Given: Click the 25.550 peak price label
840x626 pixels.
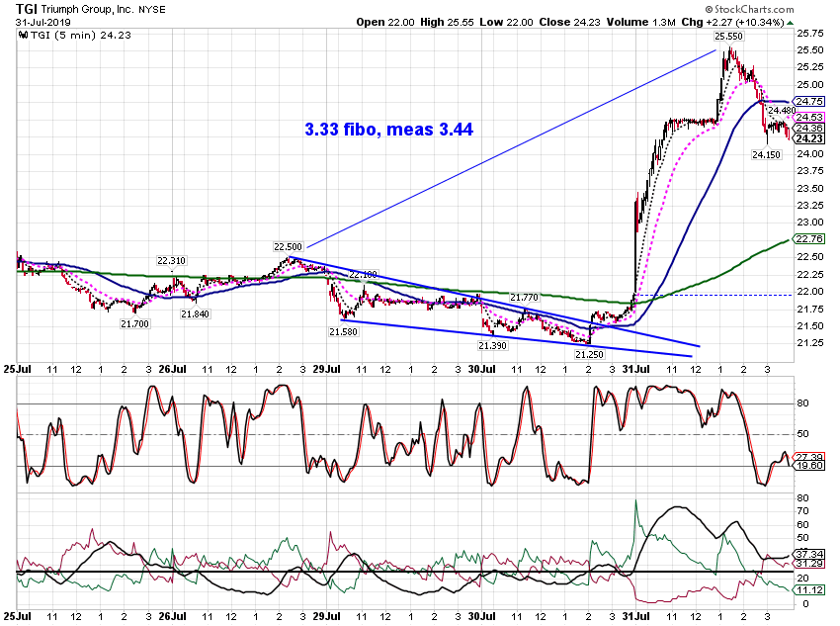Looking at the screenshot, I should (728, 37).
